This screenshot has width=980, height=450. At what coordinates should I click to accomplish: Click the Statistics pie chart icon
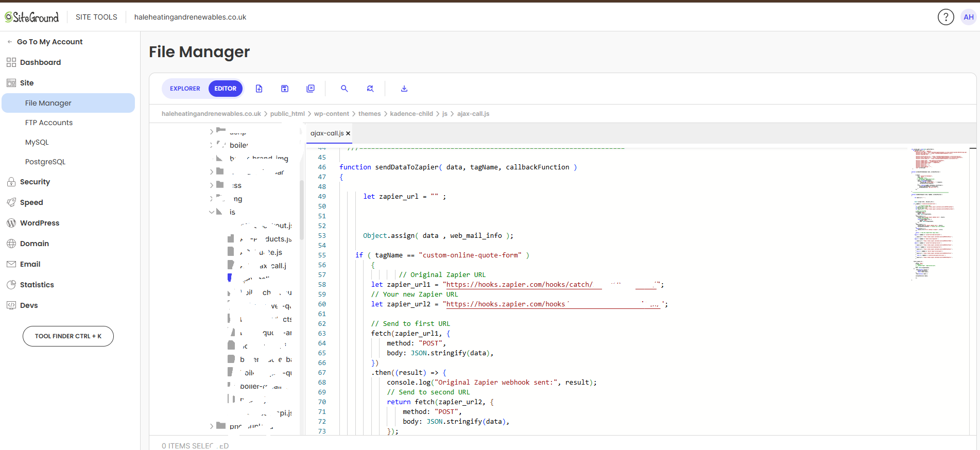pyautogui.click(x=11, y=285)
